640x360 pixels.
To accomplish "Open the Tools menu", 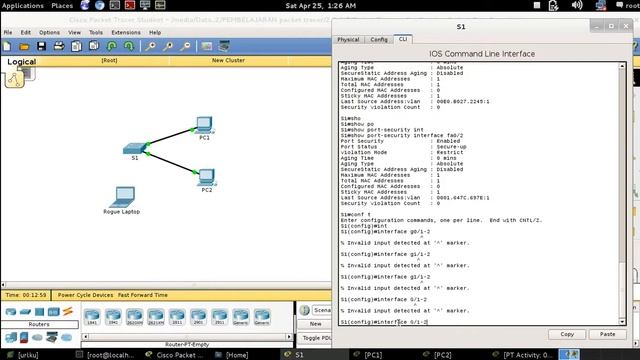I will (96, 32).
